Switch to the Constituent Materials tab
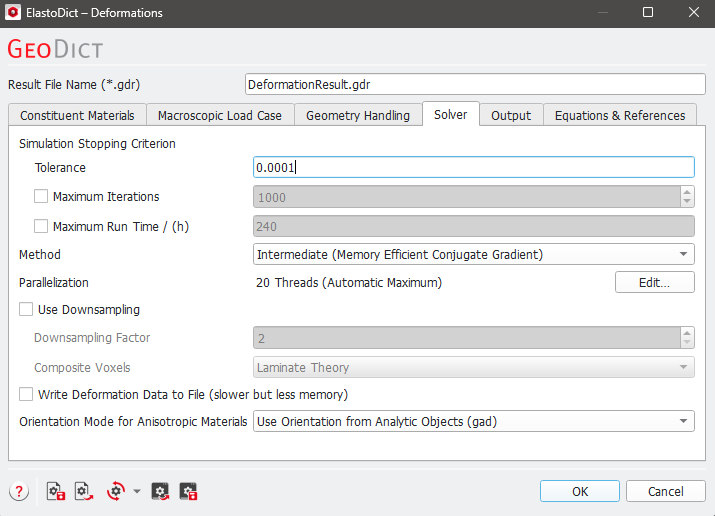This screenshot has width=715, height=516. pyautogui.click(x=77, y=115)
